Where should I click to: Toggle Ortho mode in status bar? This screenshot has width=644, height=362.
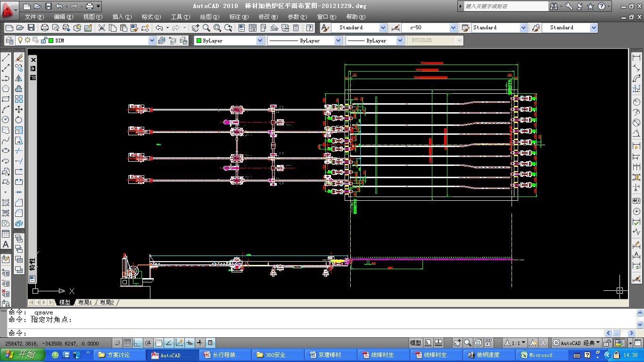[x=138, y=343]
